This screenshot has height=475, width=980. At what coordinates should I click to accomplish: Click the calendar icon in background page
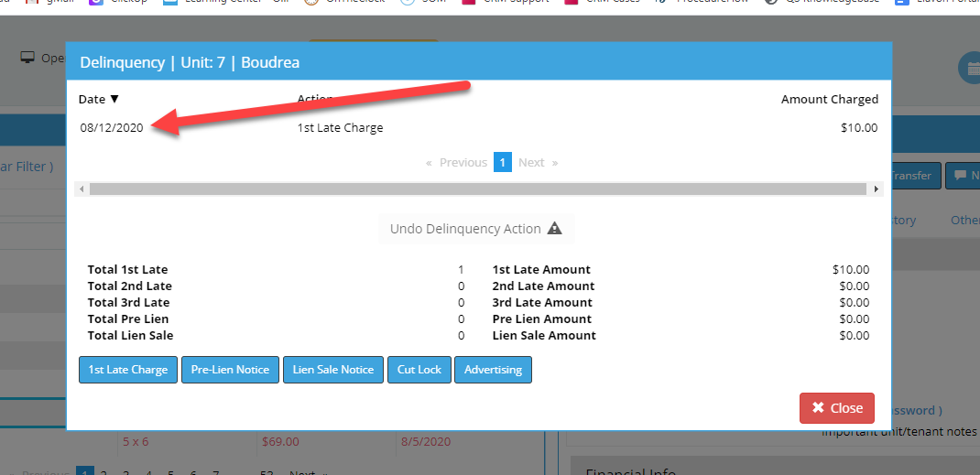972,69
